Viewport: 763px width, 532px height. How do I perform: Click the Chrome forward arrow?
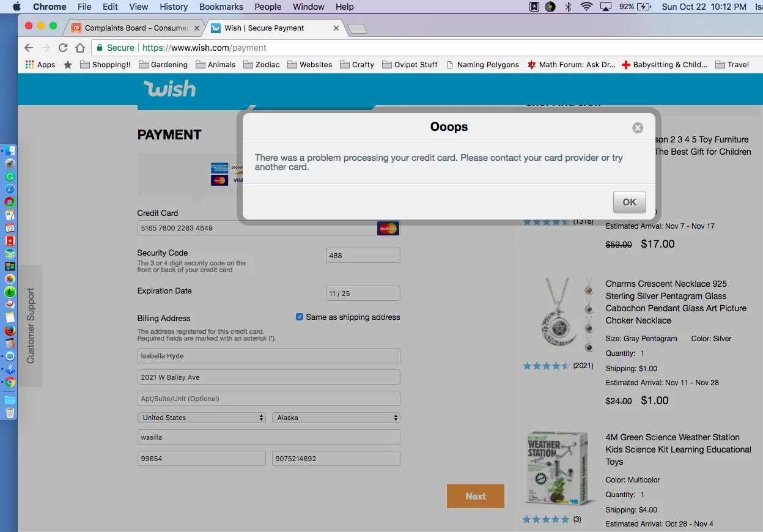tap(46, 48)
